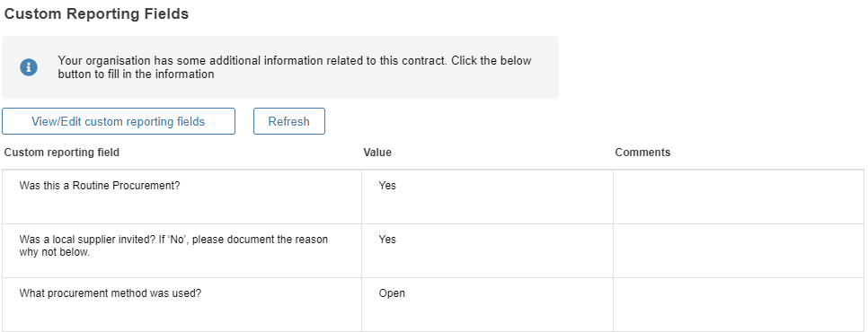Image resolution: width=868 pixels, height=332 pixels.
Task: Click the Value column header
Action: tap(377, 153)
